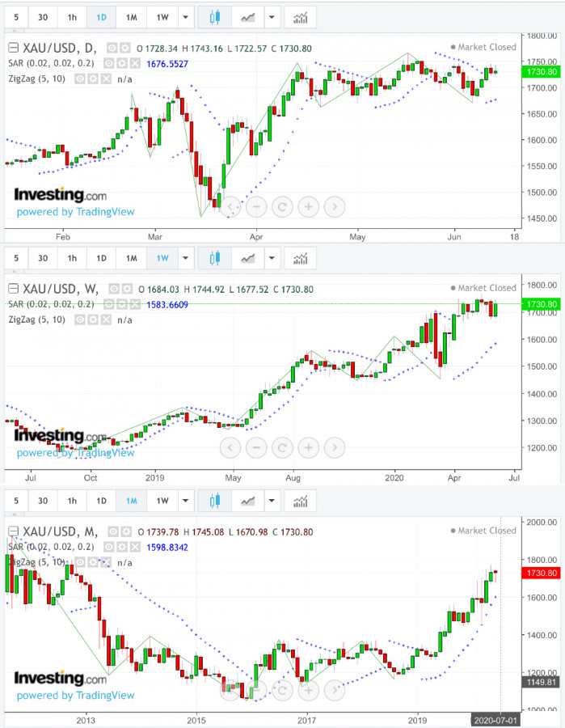Click the 2020-07-01 date label on monthly axis
The height and width of the screenshot is (728, 565).
[x=497, y=718]
